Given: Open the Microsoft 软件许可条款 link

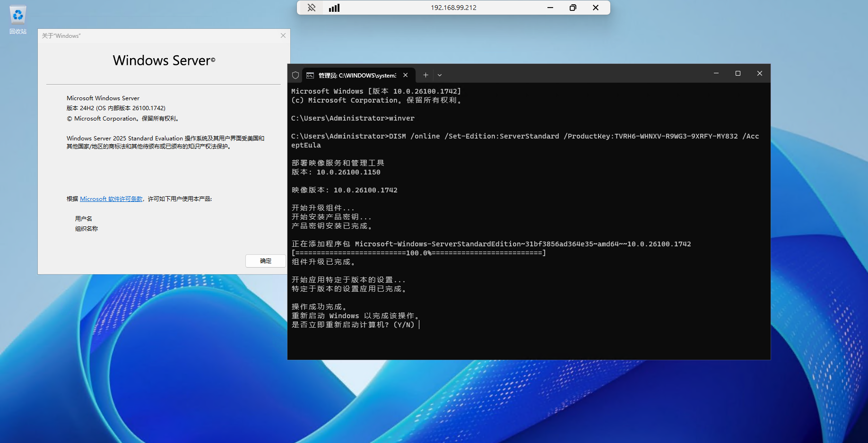Looking at the screenshot, I should point(111,199).
